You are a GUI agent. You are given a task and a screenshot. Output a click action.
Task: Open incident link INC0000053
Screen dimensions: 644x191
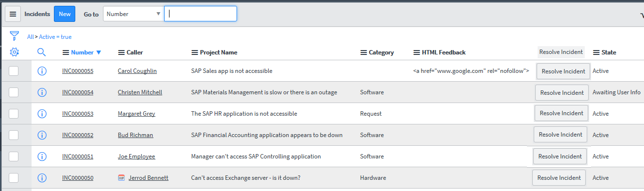point(78,114)
